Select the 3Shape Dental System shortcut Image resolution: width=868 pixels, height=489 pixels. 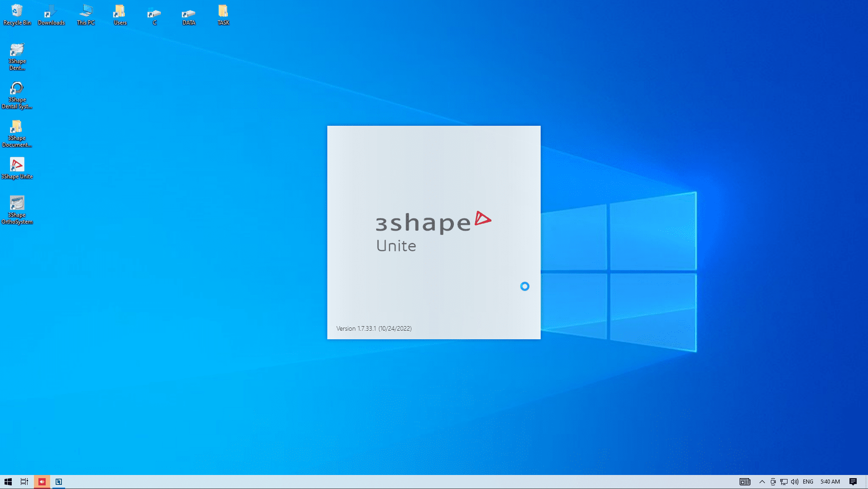tap(17, 89)
